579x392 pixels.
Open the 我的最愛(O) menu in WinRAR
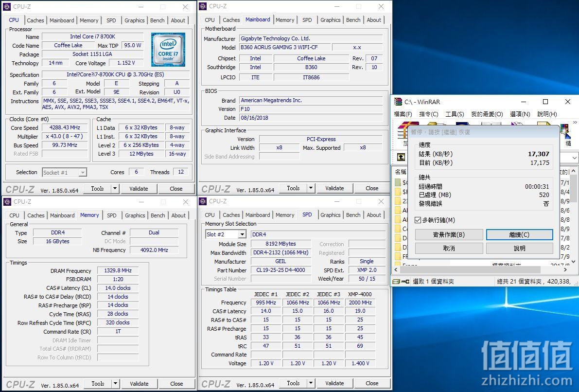(487, 114)
